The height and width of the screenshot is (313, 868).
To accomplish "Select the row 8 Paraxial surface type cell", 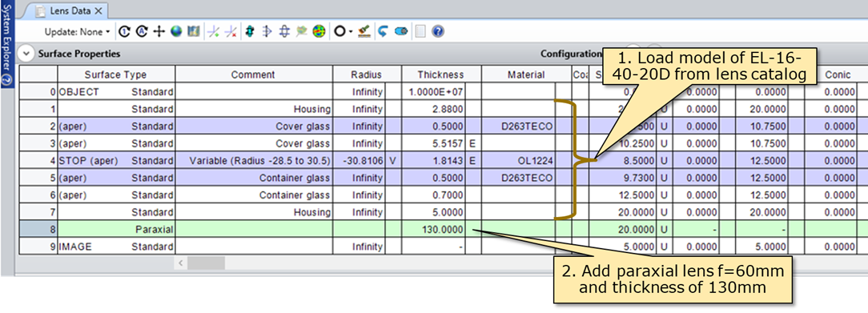I will 115,229.
